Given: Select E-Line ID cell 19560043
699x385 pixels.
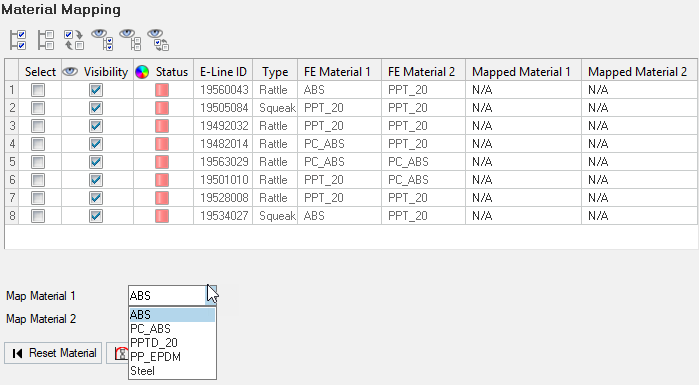Looking at the screenshot, I should coord(223,90).
